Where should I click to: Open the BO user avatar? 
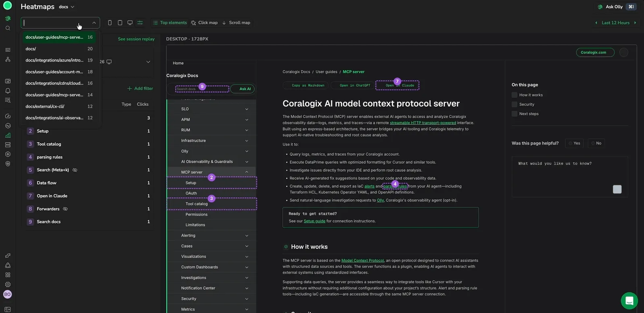point(7,294)
